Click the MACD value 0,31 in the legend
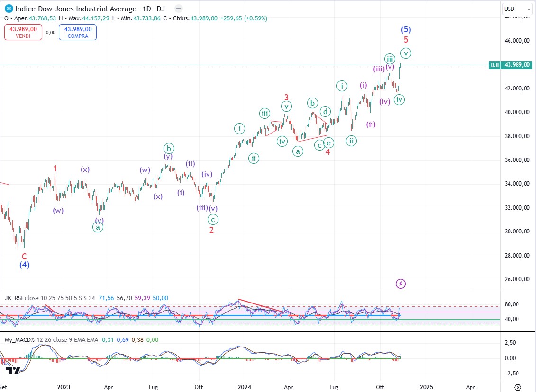 (108, 340)
